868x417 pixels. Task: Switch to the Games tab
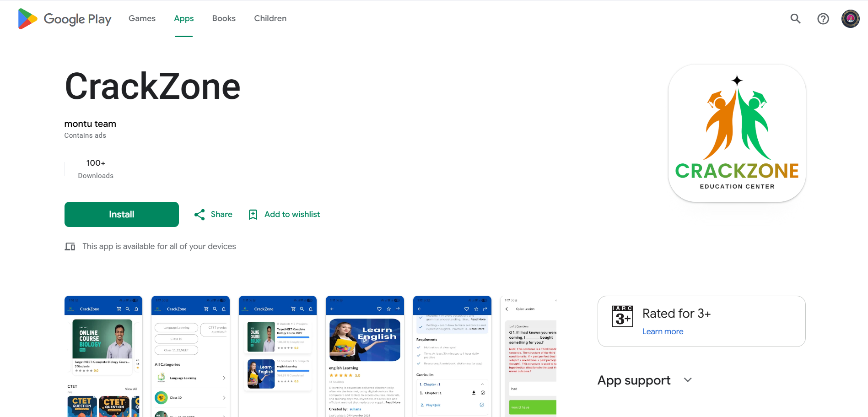coord(142,18)
